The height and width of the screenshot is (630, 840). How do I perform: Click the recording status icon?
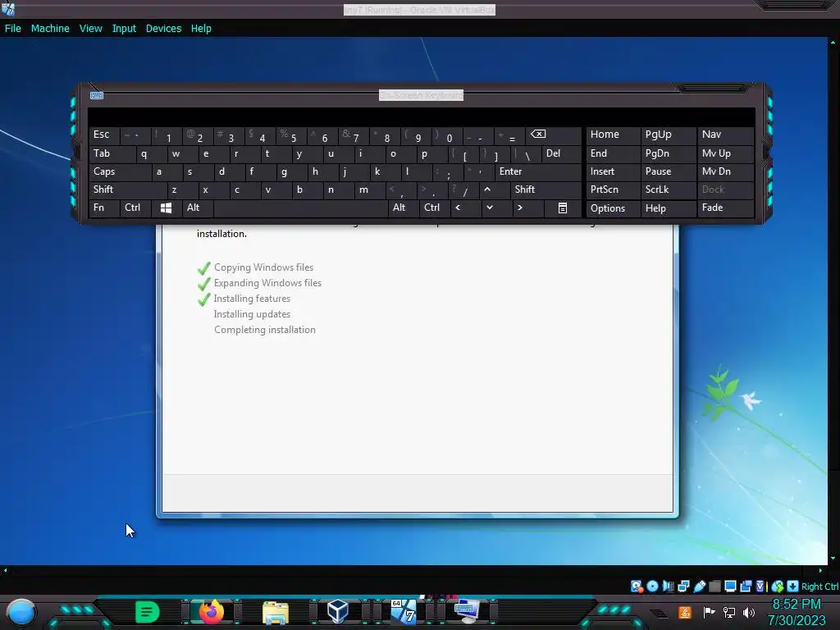[746, 586]
